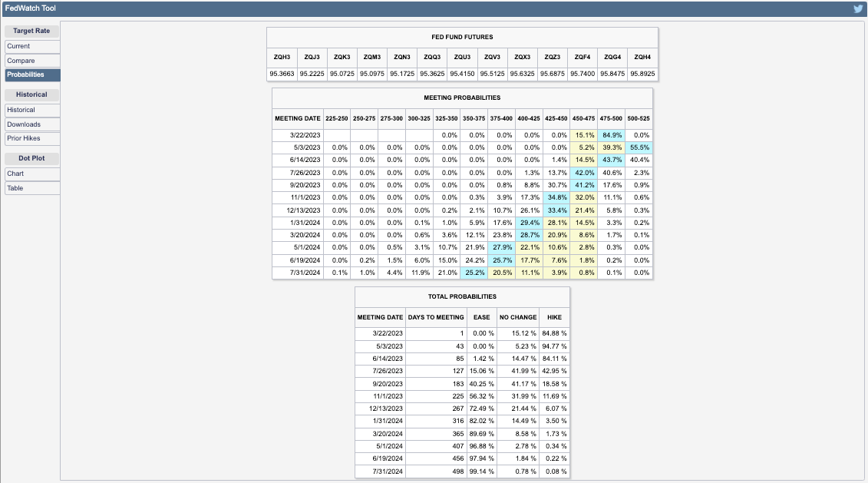Open the Prior Hikes sidebar tab
Image resolution: width=868 pixels, height=483 pixels.
coord(32,138)
